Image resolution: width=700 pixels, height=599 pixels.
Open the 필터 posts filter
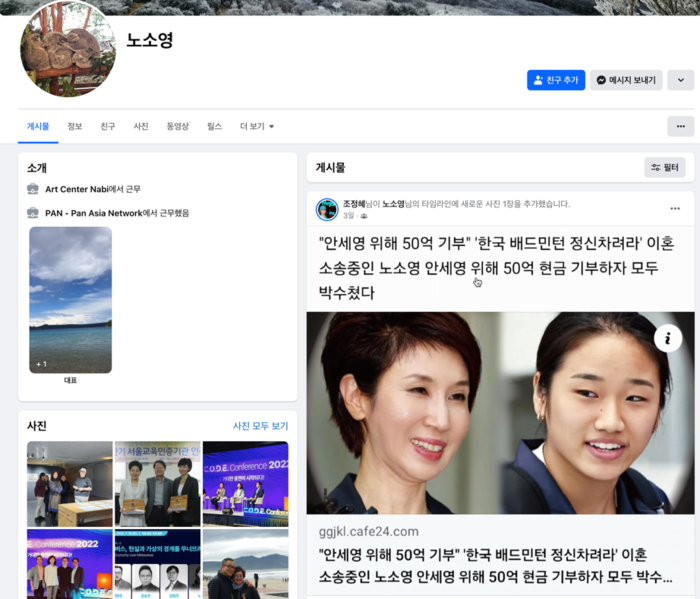(x=664, y=168)
